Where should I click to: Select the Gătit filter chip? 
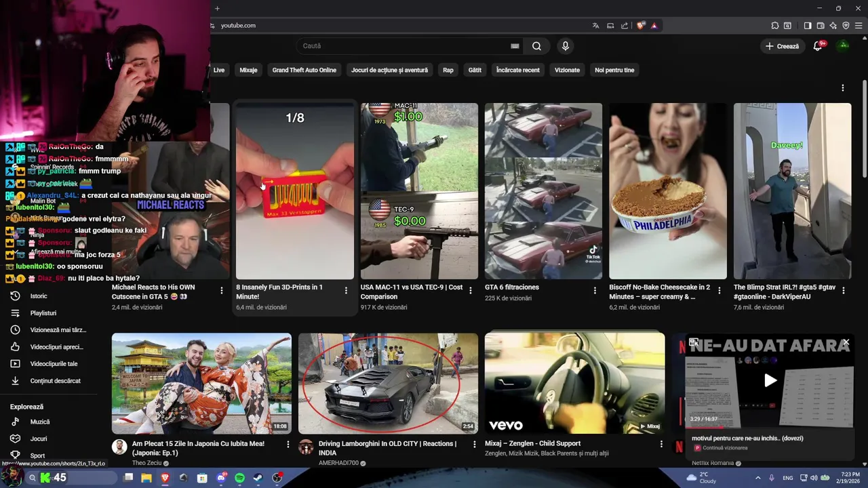click(475, 70)
